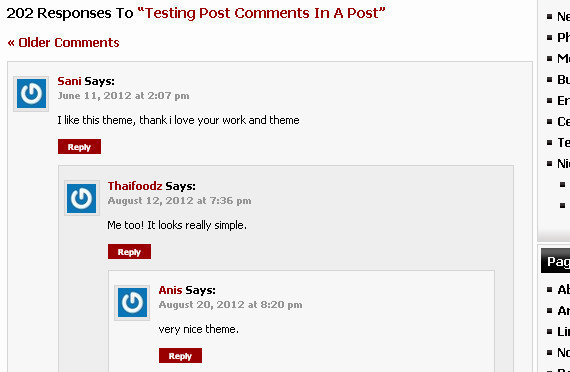The height and width of the screenshot is (372, 570).
Task: Click Sani's blue avatar icon
Action: (31, 94)
